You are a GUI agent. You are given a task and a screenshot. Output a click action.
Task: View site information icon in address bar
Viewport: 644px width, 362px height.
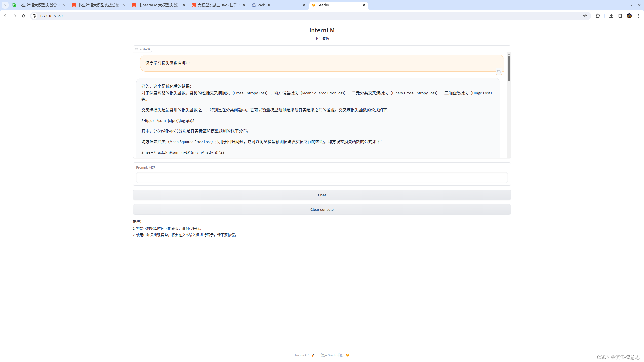35,16
